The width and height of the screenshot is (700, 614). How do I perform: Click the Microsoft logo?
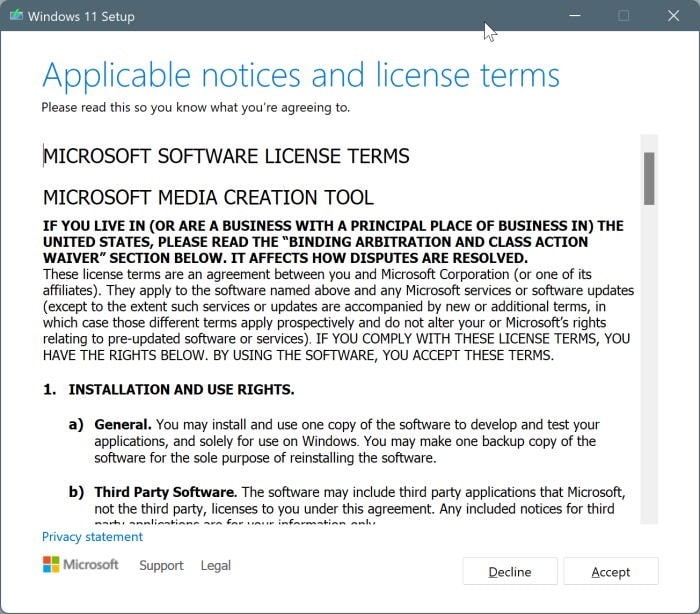pos(81,564)
